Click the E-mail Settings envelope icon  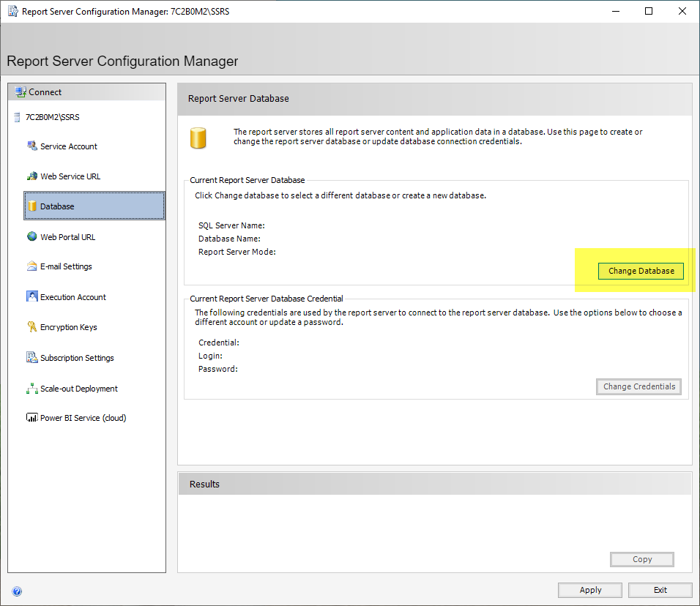click(31, 266)
